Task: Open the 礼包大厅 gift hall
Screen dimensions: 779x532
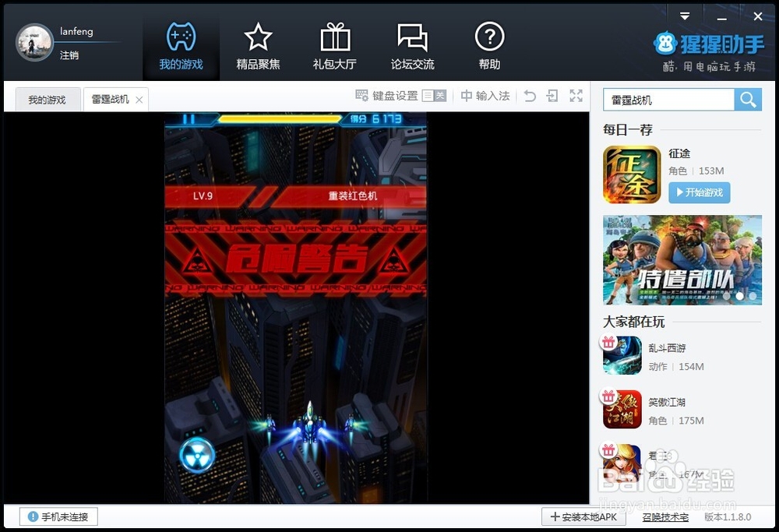Action: tap(335, 46)
